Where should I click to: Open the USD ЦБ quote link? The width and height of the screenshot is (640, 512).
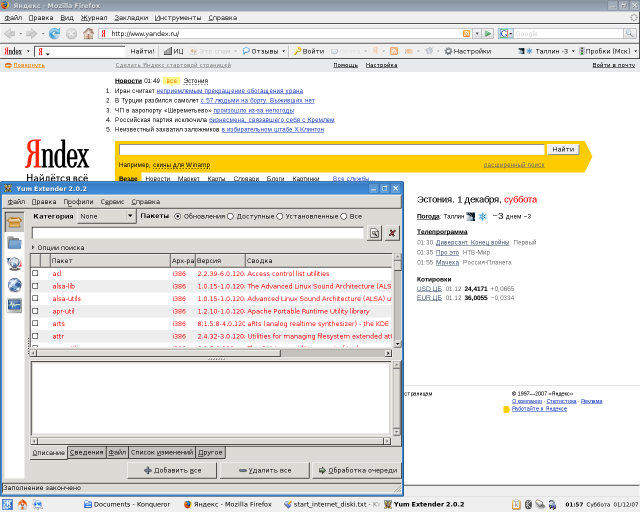[x=429, y=289]
